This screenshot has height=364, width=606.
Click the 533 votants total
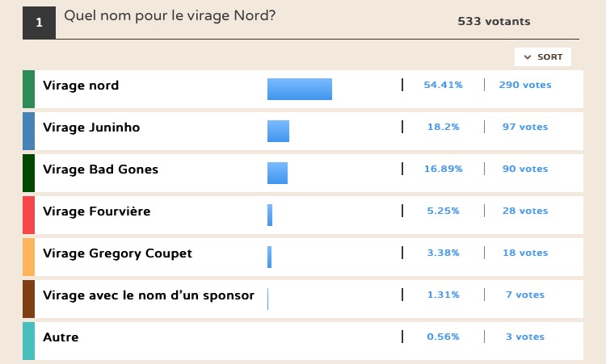tap(494, 21)
